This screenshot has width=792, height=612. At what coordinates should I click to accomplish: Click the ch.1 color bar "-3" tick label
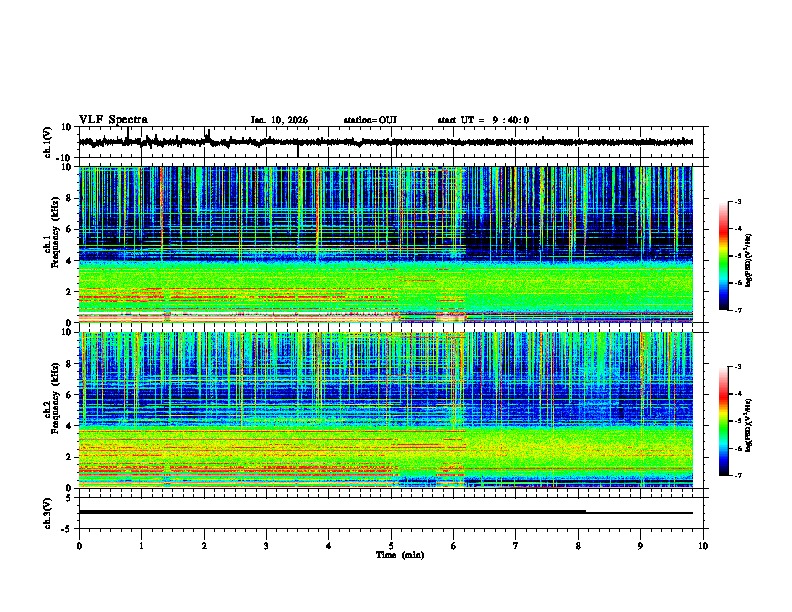click(x=738, y=202)
